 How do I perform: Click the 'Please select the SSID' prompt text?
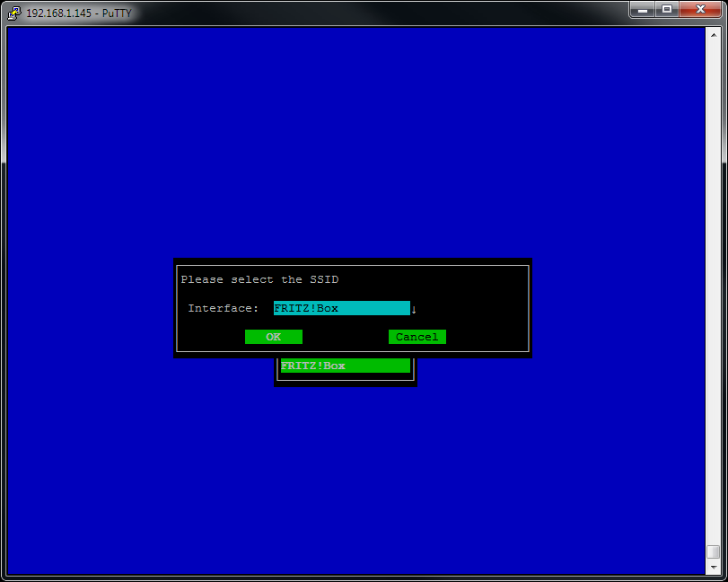coord(259,279)
